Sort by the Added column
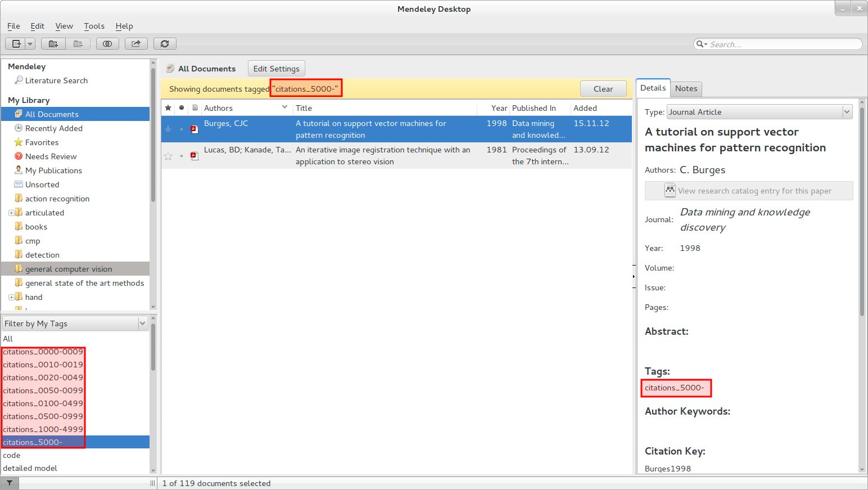Image resolution: width=868 pixels, height=490 pixels. (601, 108)
